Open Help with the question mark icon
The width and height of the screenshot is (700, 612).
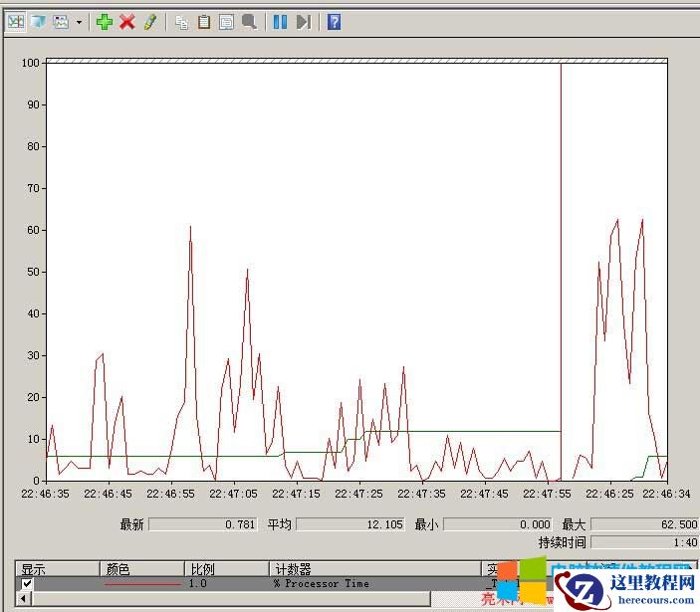334,21
